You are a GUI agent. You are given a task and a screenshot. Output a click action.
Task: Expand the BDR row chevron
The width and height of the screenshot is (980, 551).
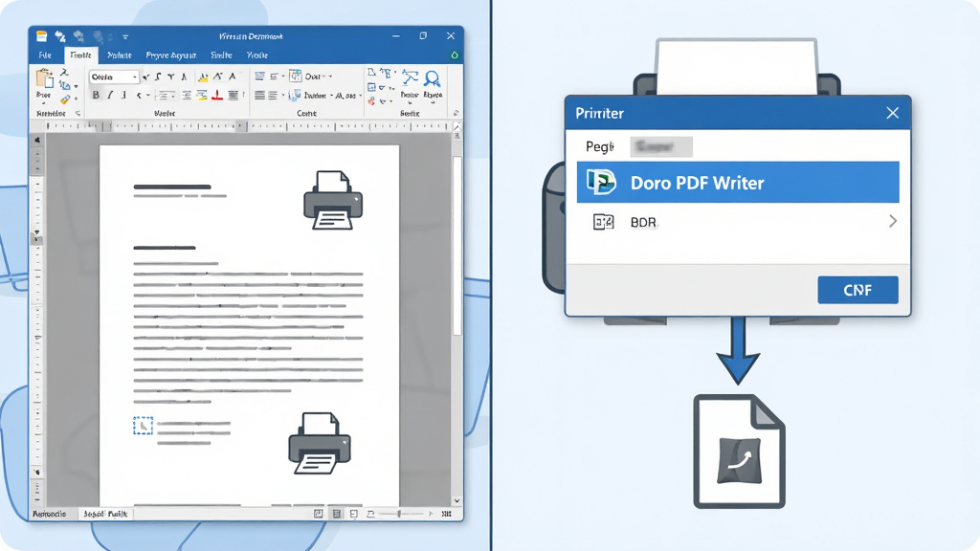[893, 221]
